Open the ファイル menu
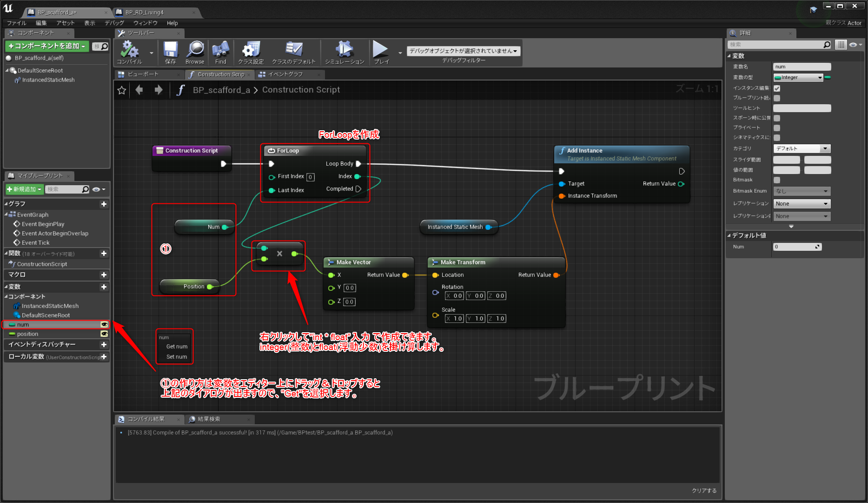 [x=17, y=23]
